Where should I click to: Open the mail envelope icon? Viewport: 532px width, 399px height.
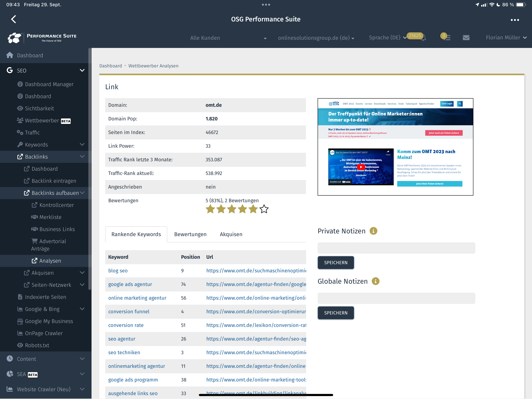466,38
